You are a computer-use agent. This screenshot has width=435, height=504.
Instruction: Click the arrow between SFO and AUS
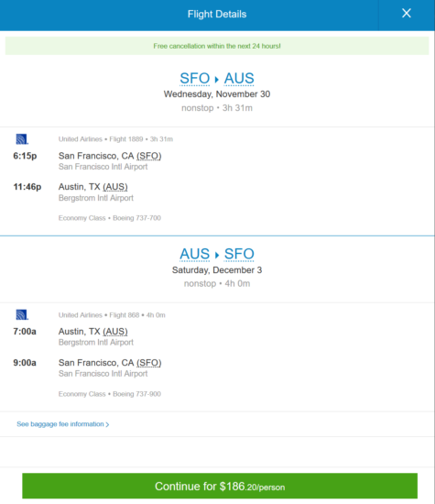pyautogui.click(x=217, y=79)
